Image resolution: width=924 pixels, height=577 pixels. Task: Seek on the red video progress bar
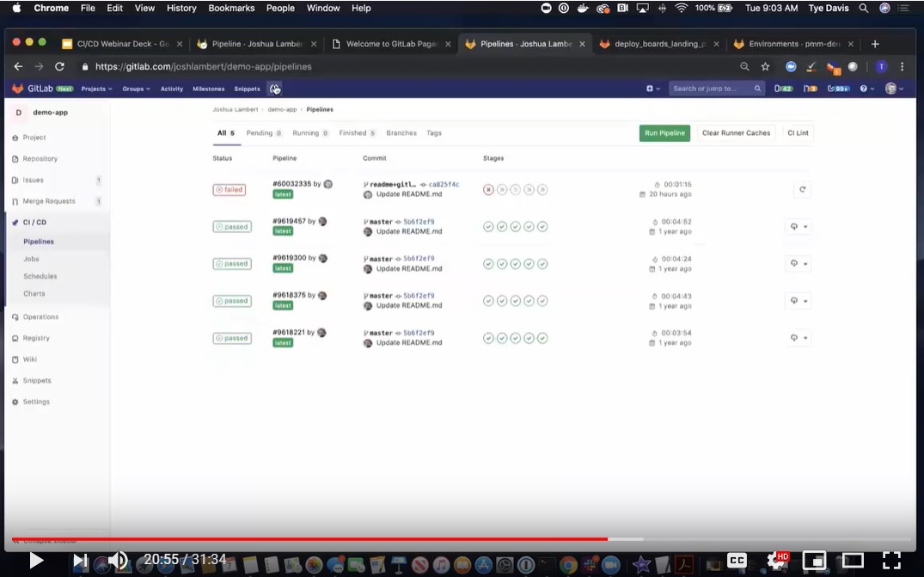(x=344, y=539)
